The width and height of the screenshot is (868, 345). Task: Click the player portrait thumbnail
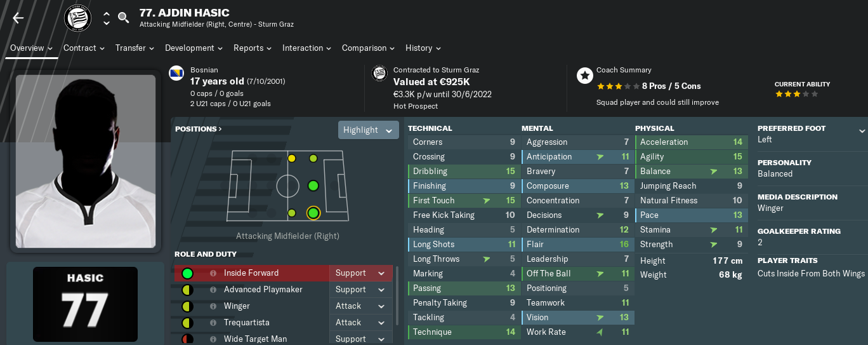coord(86,161)
